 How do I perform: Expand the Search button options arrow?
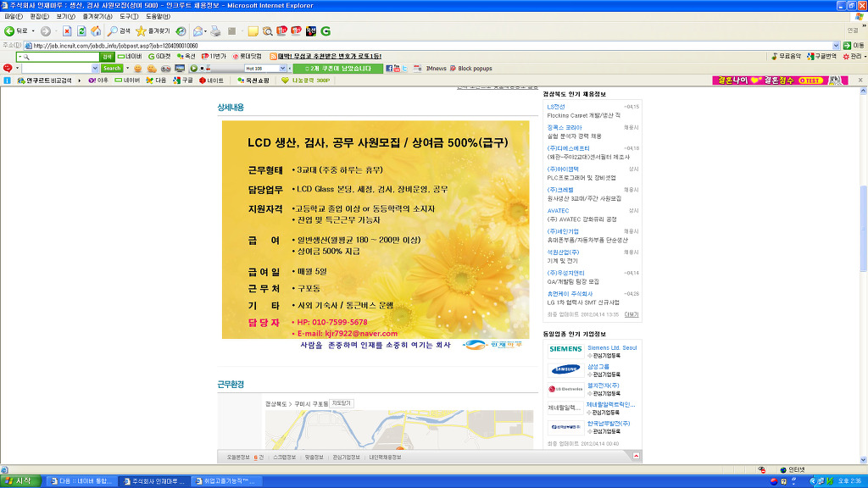coord(127,69)
